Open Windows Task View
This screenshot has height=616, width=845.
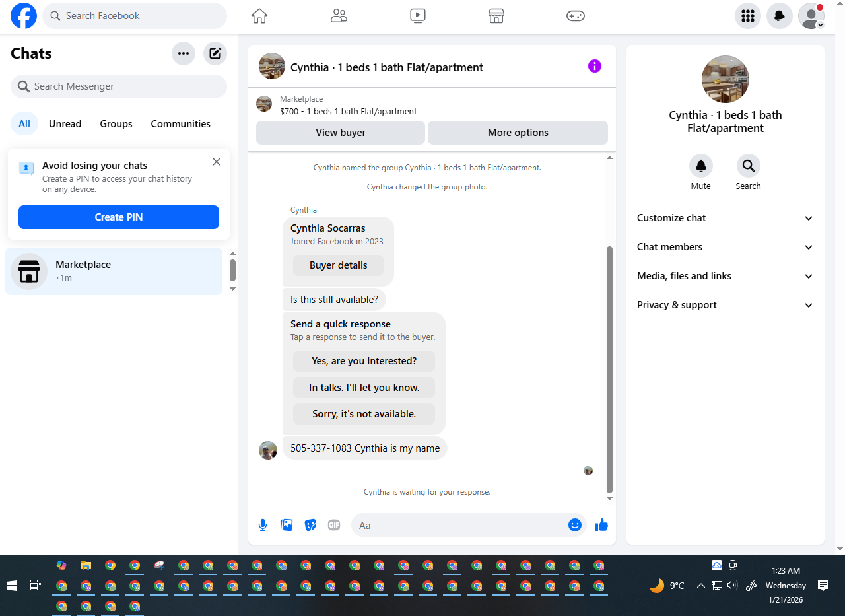pos(36,586)
